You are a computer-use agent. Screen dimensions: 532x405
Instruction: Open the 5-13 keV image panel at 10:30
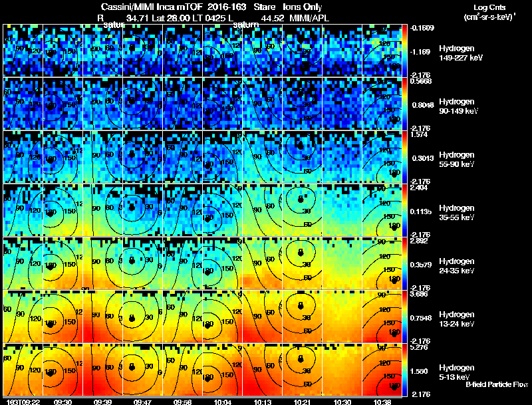[x=342, y=370]
